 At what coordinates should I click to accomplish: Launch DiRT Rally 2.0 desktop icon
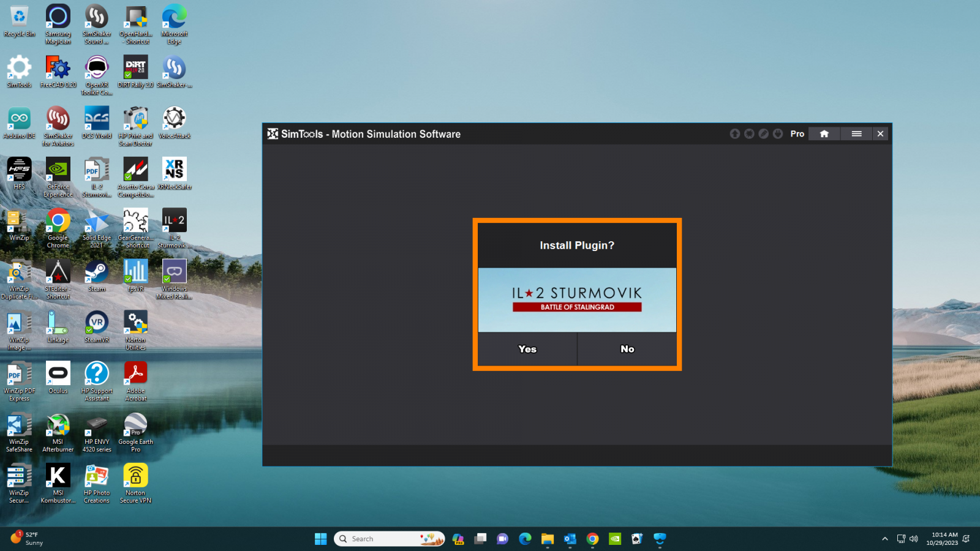(135, 72)
